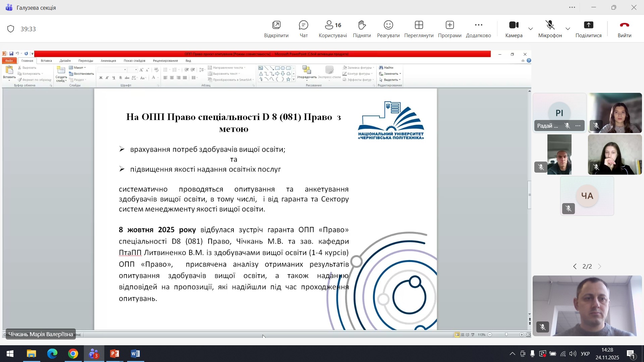
Task: Go to previous participants page
Action: (x=575, y=267)
